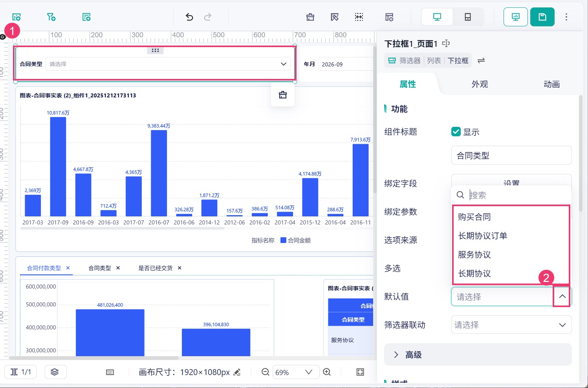
Task: Click the keyboard shortcuts icon in bottom bar
Action: pos(110,372)
